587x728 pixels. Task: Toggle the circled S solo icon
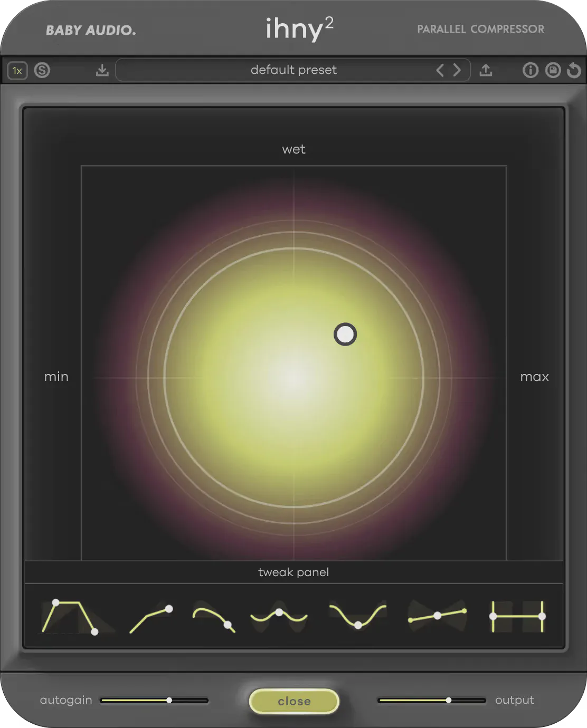point(42,70)
